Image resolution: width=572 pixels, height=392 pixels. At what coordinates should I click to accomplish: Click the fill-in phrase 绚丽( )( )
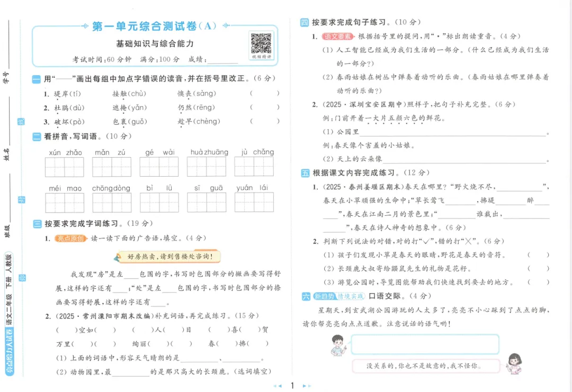pos(163,344)
